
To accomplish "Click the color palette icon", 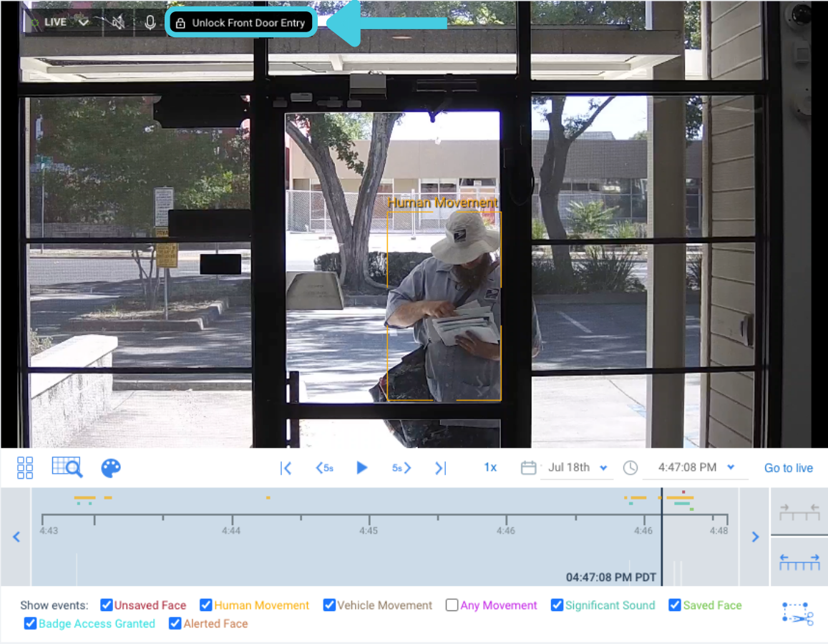I will click(x=110, y=468).
